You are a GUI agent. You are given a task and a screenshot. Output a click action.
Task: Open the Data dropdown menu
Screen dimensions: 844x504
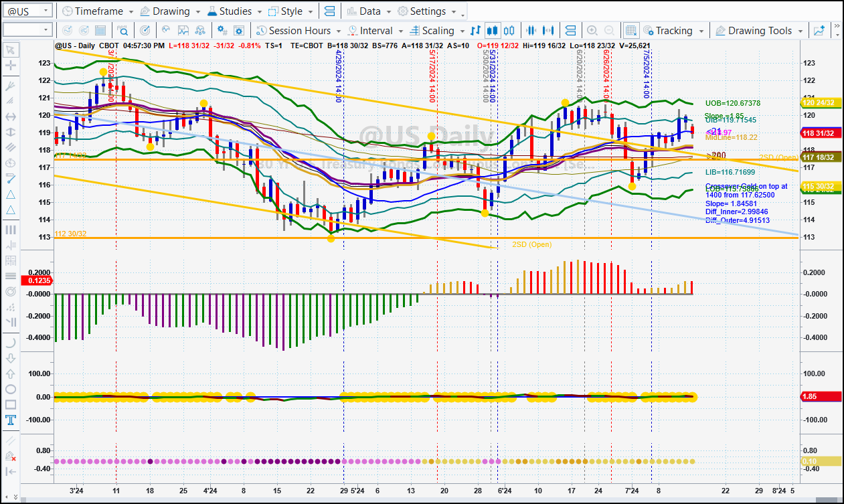click(369, 11)
